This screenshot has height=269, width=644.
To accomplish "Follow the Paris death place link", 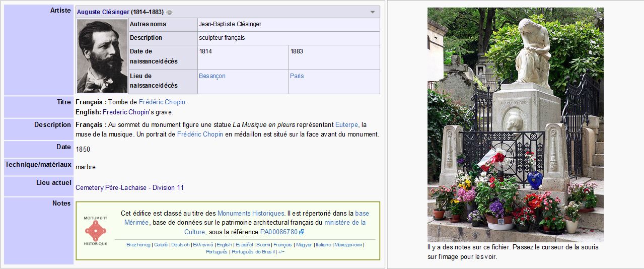I will (297, 76).
